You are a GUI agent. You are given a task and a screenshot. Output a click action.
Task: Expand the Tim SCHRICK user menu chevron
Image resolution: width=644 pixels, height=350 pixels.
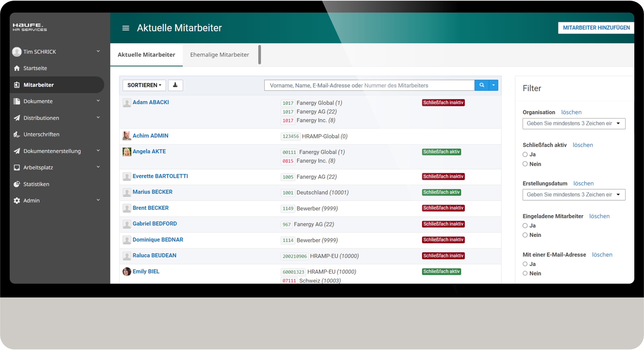point(98,51)
